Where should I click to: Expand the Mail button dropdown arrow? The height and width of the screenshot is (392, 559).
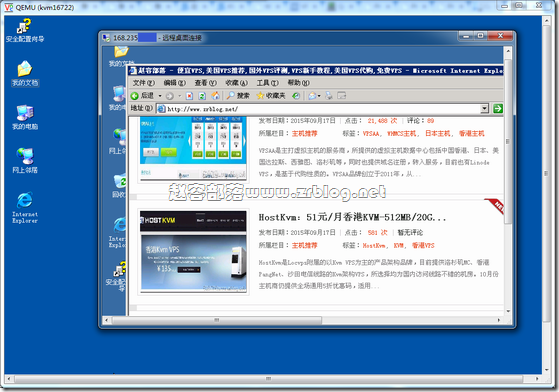[319, 96]
